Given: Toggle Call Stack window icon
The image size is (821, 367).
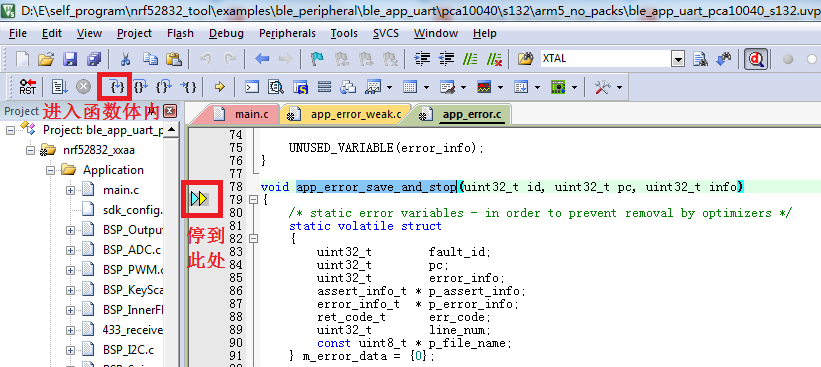Looking at the screenshot, I should (x=348, y=86).
